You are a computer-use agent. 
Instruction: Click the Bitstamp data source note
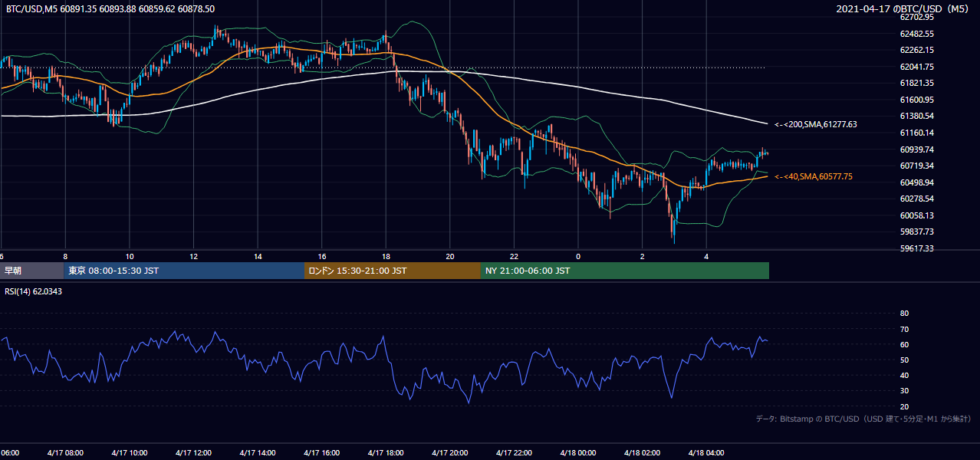[x=863, y=419]
